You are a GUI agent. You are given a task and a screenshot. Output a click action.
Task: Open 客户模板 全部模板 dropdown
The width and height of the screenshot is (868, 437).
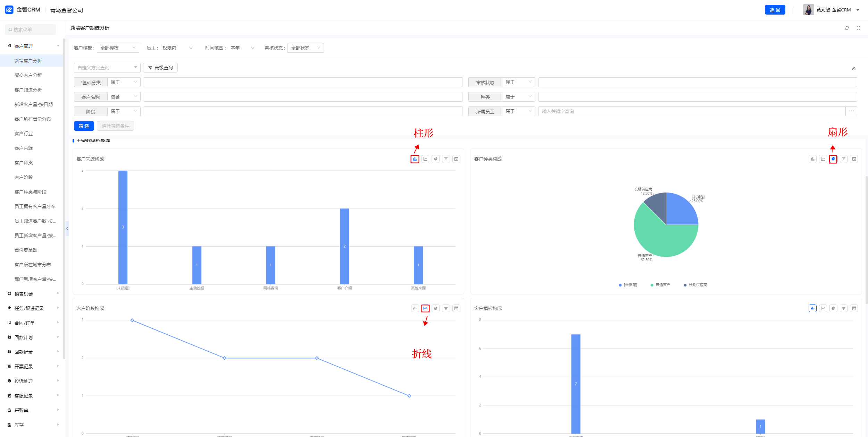(x=118, y=48)
